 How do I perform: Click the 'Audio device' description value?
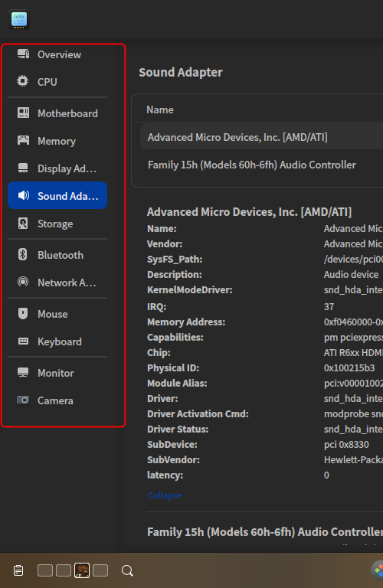tap(351, 274)
